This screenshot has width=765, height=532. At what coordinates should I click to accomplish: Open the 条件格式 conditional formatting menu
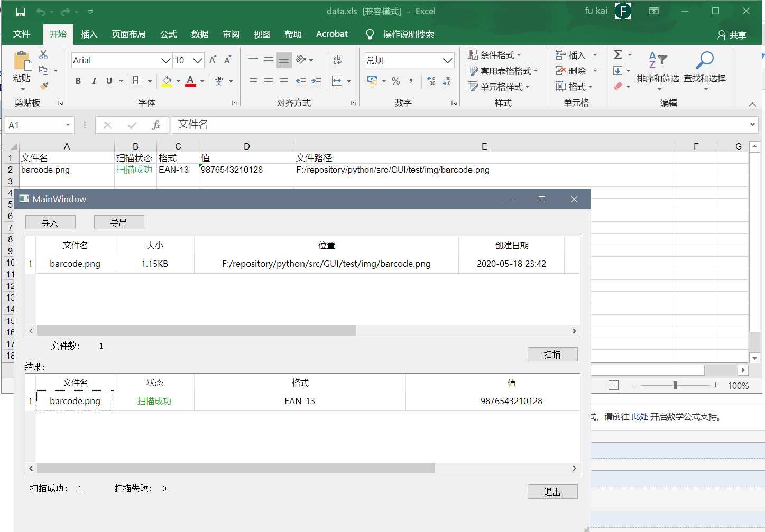tap(494, 55)
